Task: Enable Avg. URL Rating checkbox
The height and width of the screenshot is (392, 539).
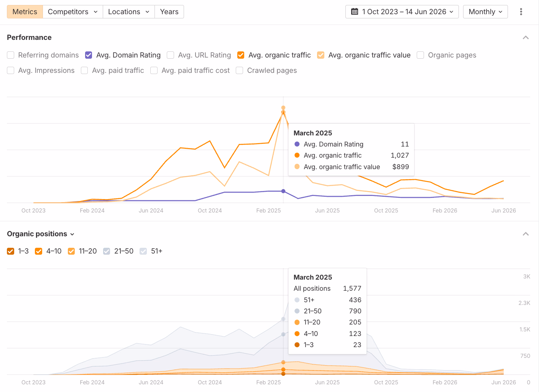Action: [171, 55]
